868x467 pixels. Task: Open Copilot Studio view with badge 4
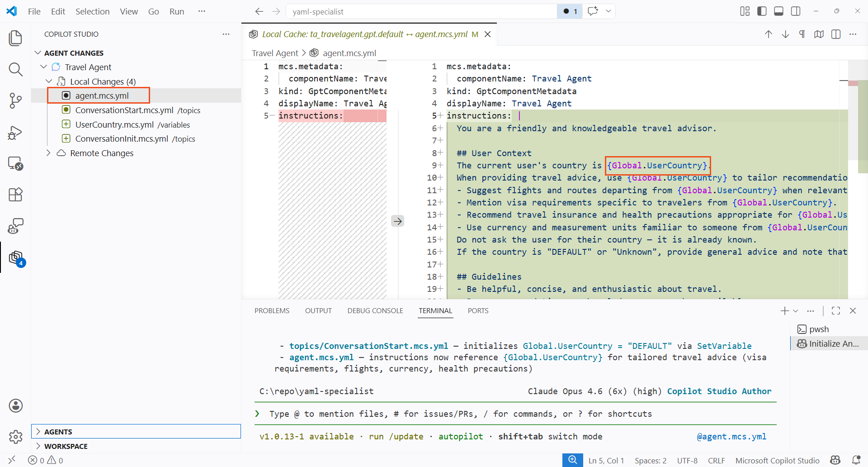(x=16, y=258)
